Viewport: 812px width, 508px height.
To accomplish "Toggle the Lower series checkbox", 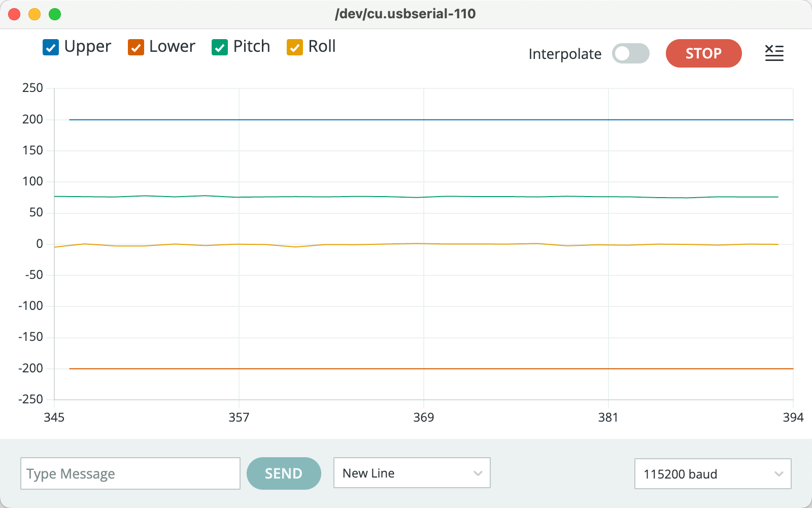I will point(136,47).
